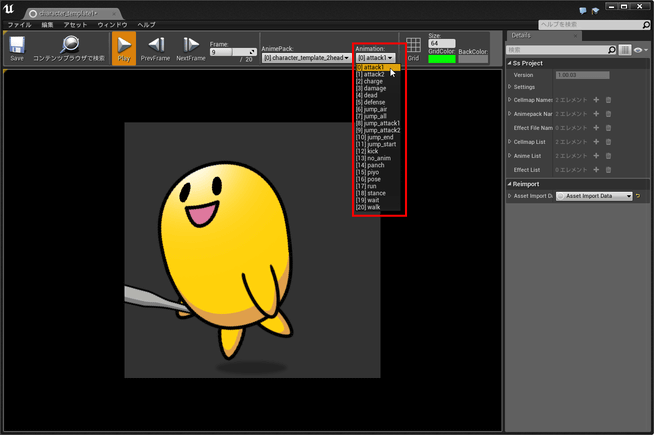Collapse the Reimport section

[509, 184]
